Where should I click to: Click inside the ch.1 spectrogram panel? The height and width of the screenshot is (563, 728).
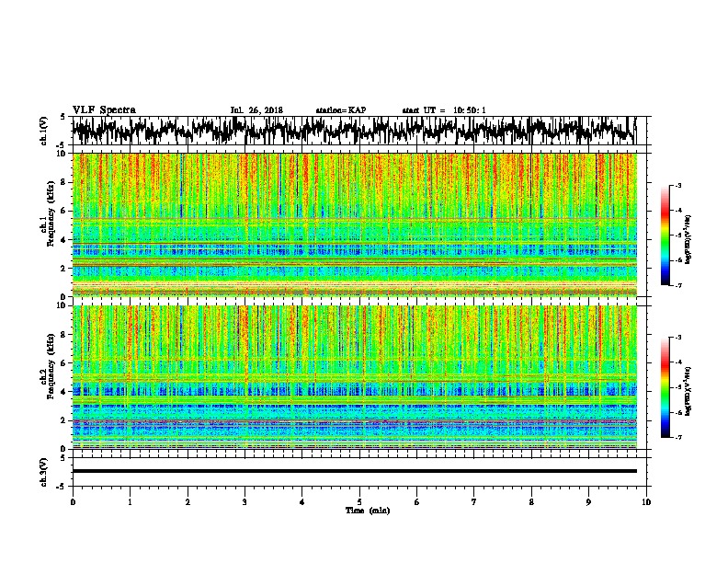[355, 224]
